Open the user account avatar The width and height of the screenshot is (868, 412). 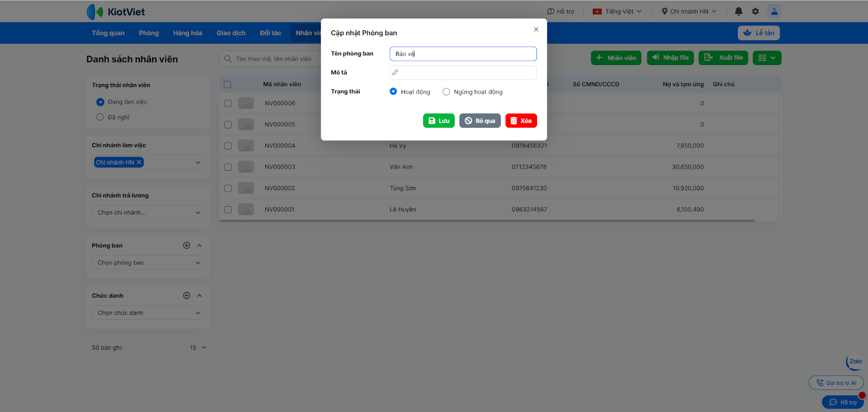774,11
